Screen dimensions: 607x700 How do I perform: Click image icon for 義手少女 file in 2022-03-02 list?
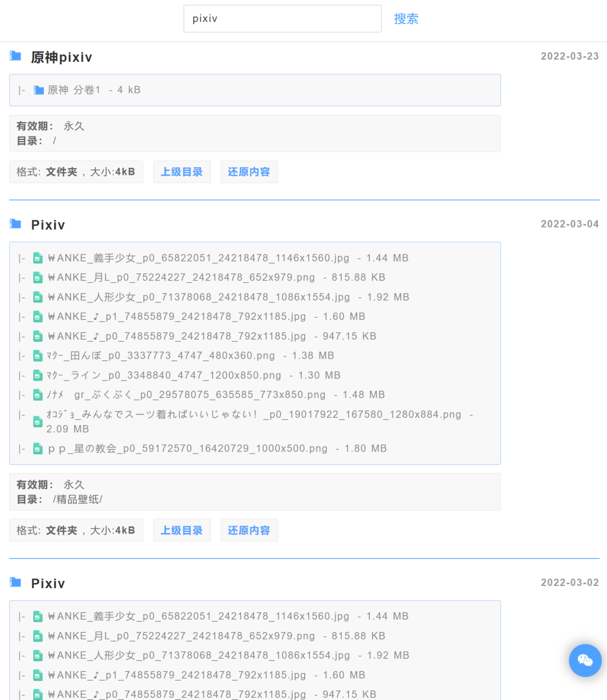tap(38, 617)
